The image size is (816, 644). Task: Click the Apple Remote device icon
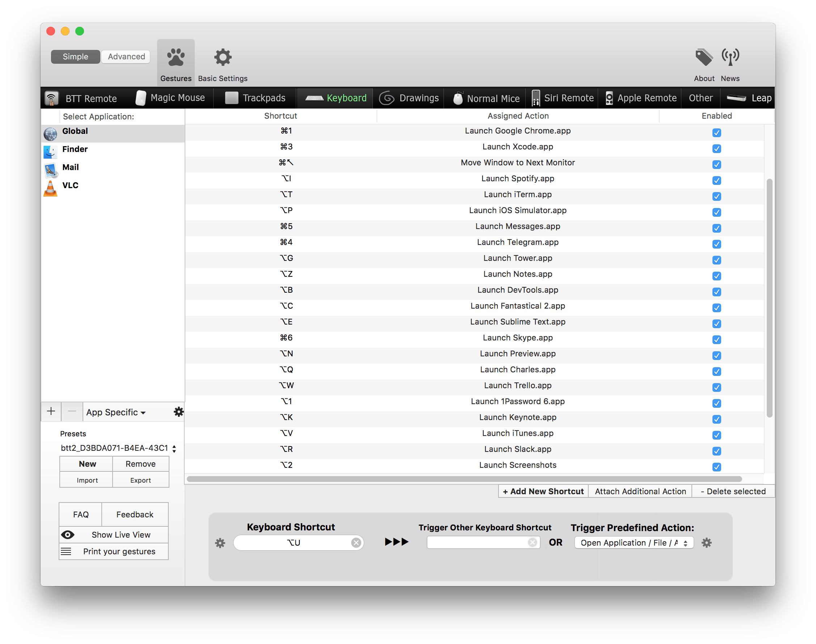(x=609, y=98)
